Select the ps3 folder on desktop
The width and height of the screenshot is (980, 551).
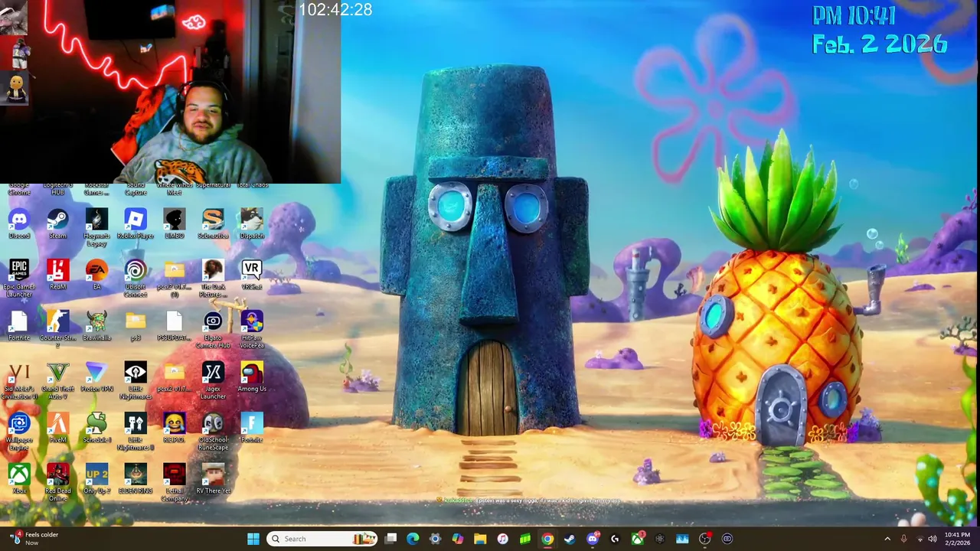pos(136,327)
